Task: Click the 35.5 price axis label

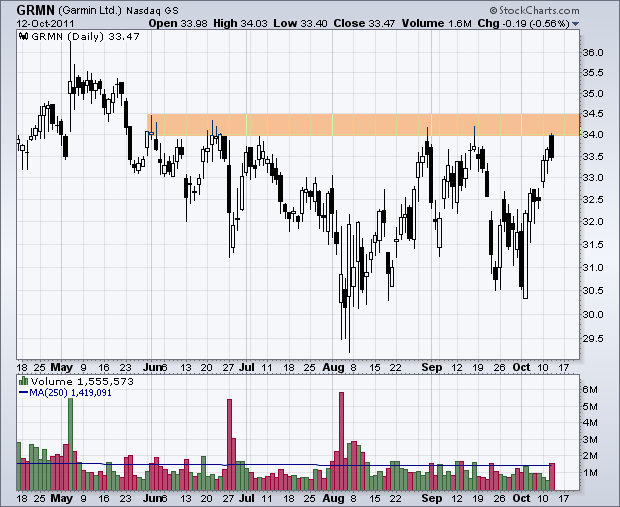Action: tap(593, 73)
